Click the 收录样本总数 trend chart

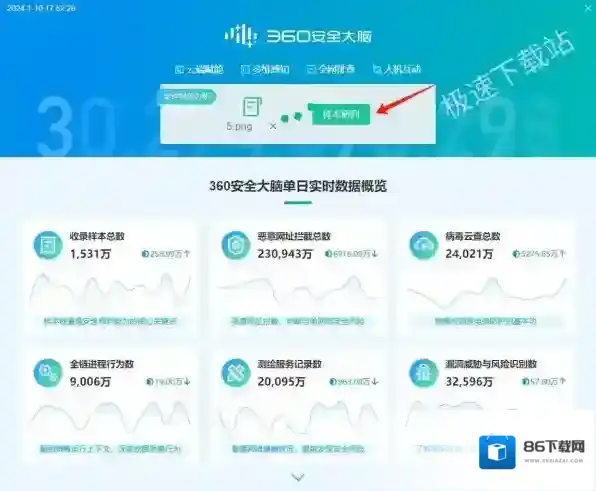tap(110, 291)
